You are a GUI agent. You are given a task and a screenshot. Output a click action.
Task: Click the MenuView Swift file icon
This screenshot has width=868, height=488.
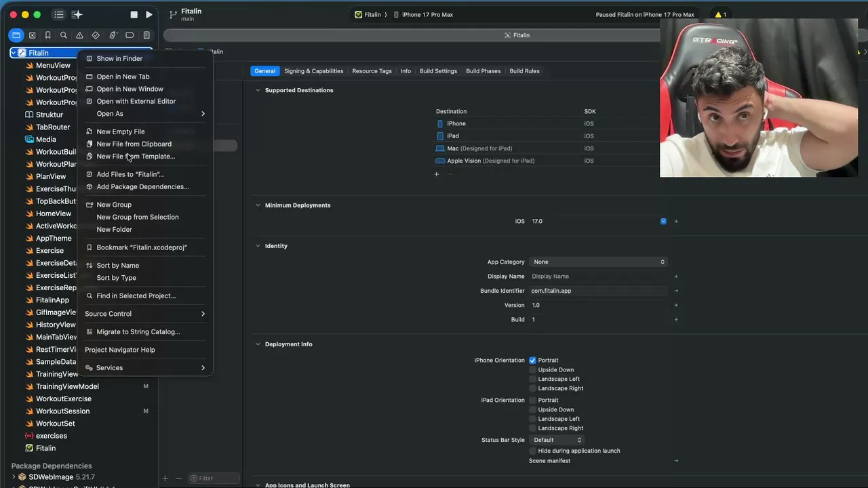coord(29,66)
